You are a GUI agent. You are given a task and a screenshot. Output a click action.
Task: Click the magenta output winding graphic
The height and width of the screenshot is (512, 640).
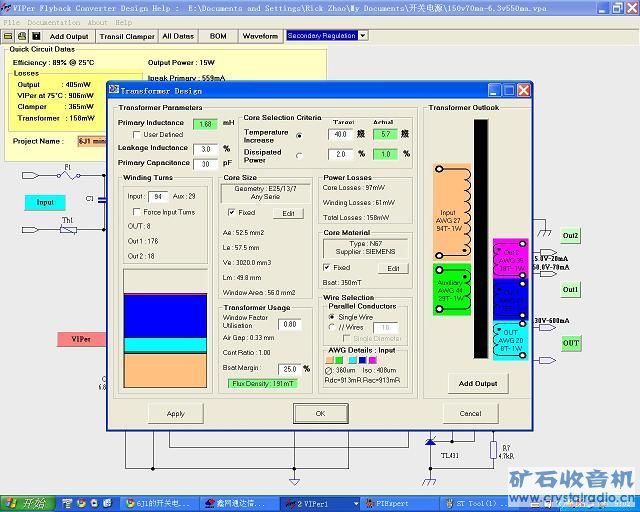(510, 257)
